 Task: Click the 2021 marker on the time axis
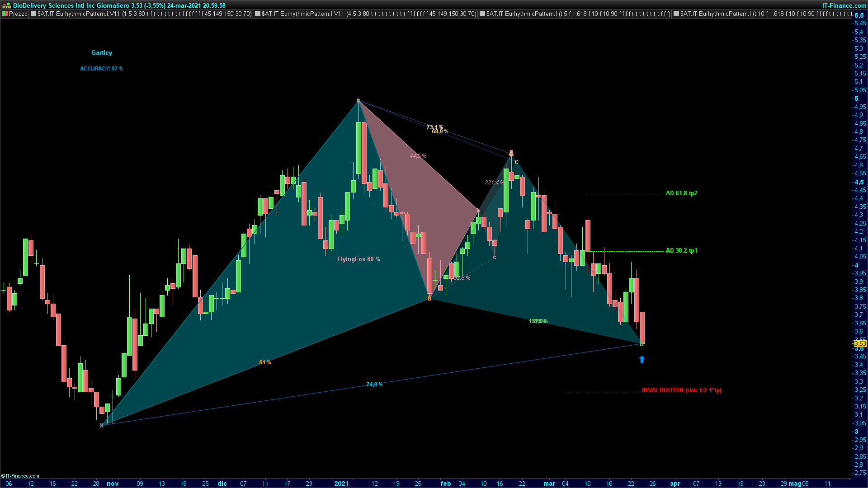click(341, 483)
